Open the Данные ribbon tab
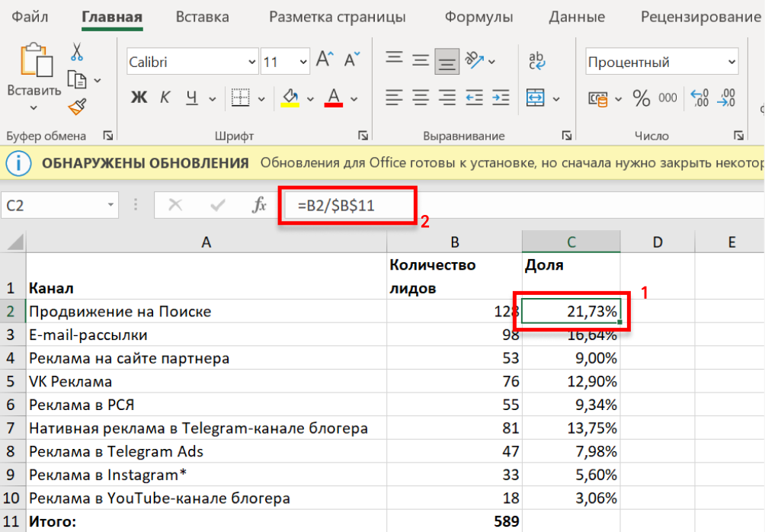Screen dimensions: 765x532 pos(576,16)
